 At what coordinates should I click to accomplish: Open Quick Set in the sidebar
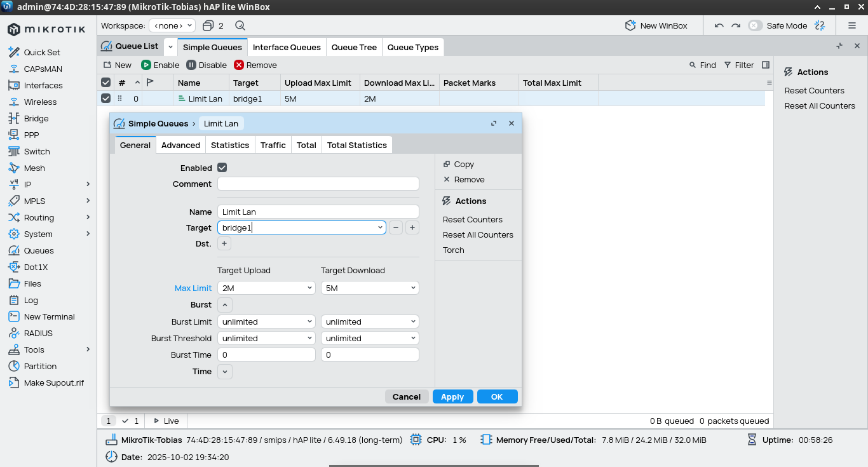tap(42, 52)
